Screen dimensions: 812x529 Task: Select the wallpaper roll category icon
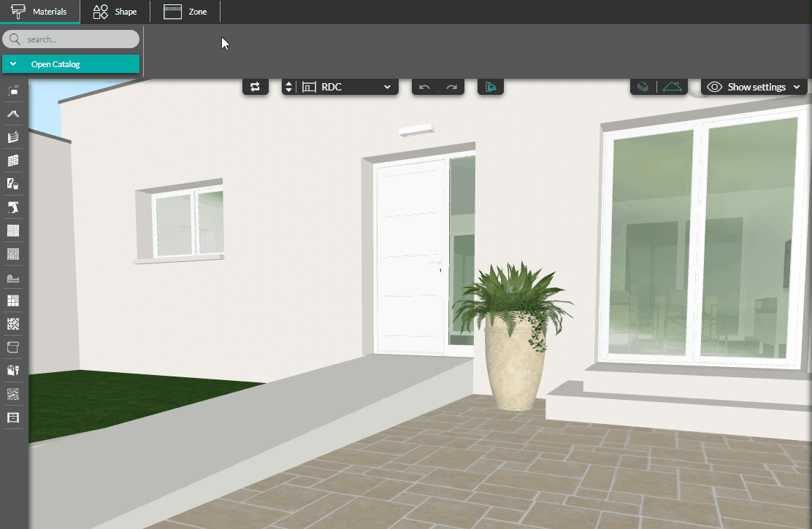pos(13,347)
